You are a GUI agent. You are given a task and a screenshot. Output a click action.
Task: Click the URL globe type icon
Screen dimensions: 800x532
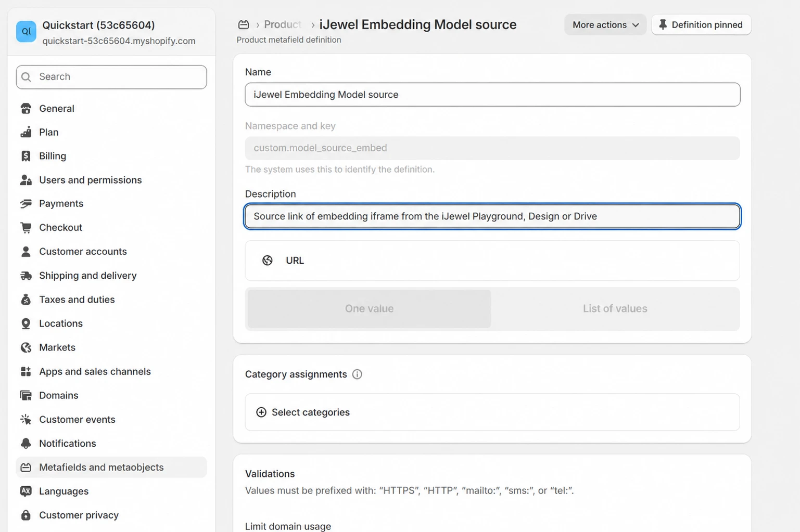[x=267, y=261]
